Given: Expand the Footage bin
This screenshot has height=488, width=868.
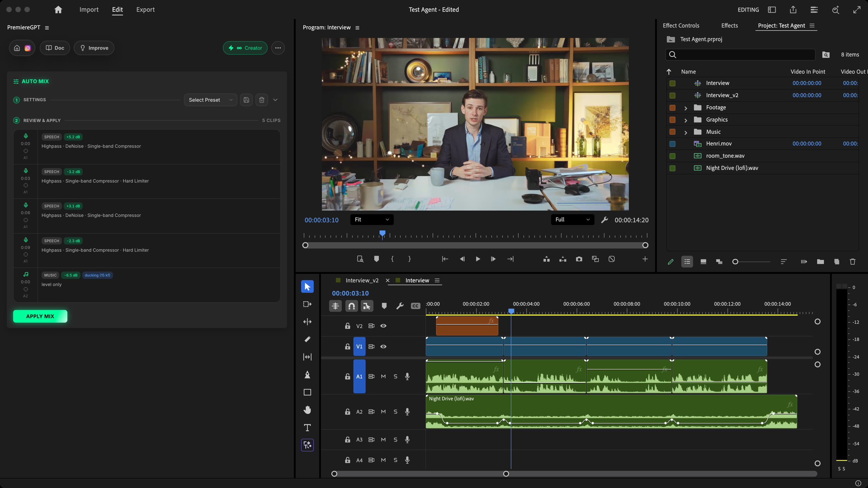Looking at the screenshot, I should coord(686,108).
